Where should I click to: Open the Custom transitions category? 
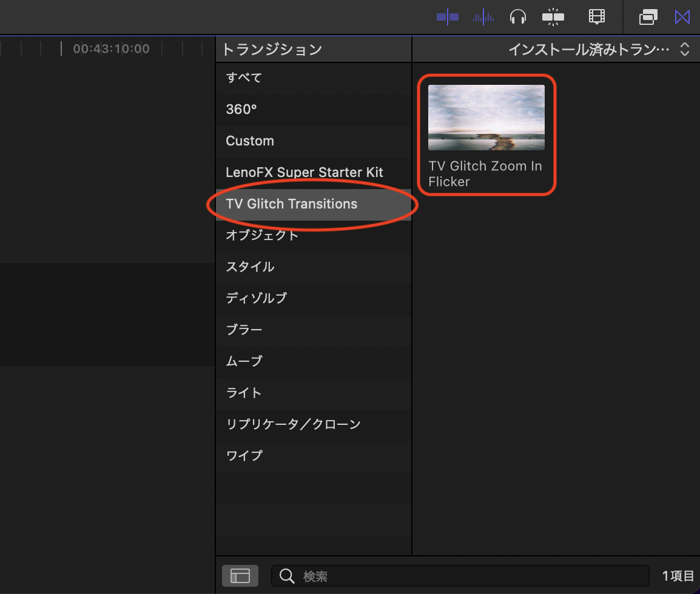point(250,141)
